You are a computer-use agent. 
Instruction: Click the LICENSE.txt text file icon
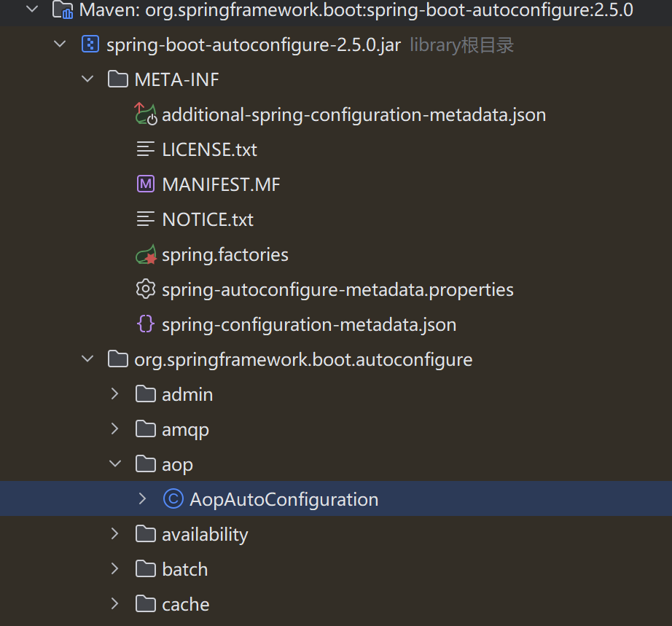(x=146, y=149)
